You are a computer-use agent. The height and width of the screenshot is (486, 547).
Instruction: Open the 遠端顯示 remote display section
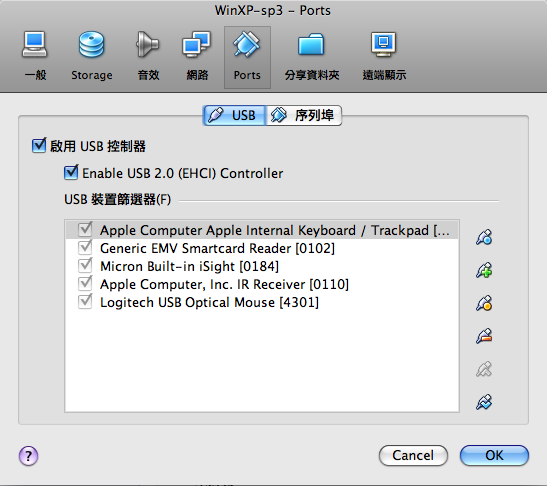tap(384, 57)
